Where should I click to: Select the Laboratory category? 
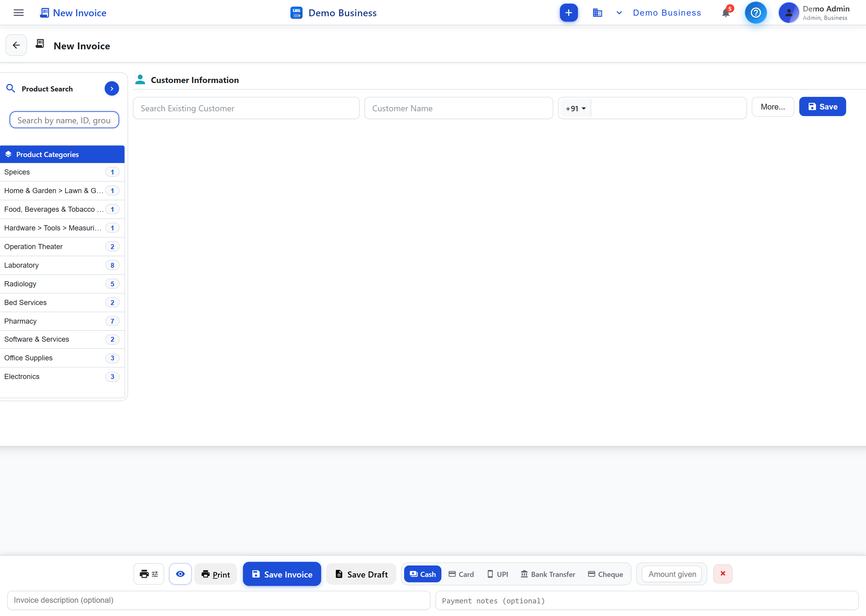click(62, 265)
